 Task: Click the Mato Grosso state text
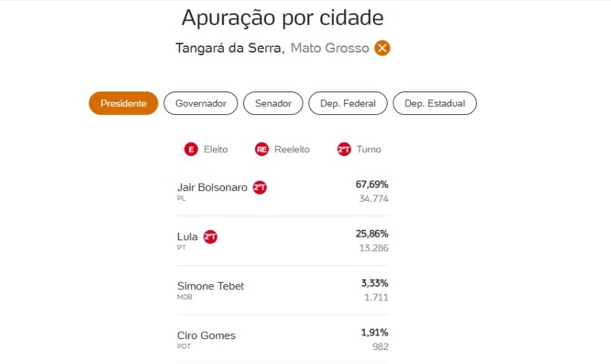[x=330, y=48]
